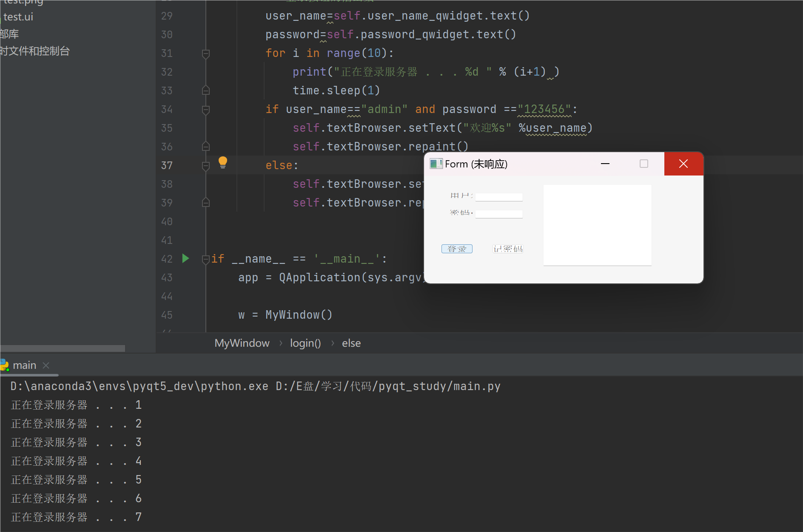Collapse the else block fold at line 37
803x532 pixels.
206,166
